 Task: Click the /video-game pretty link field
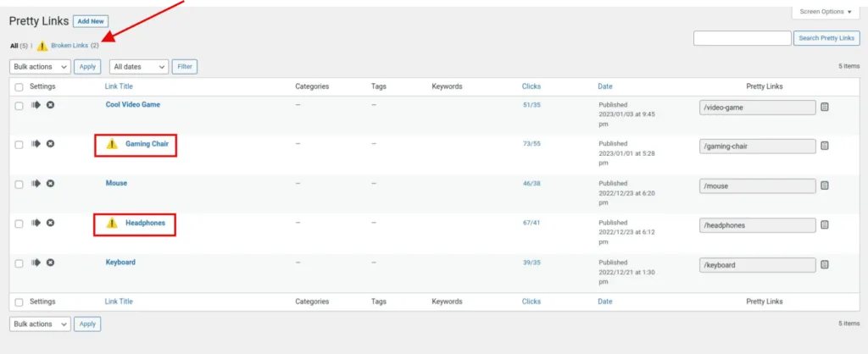pyautogui.click(x=757, y=108)
